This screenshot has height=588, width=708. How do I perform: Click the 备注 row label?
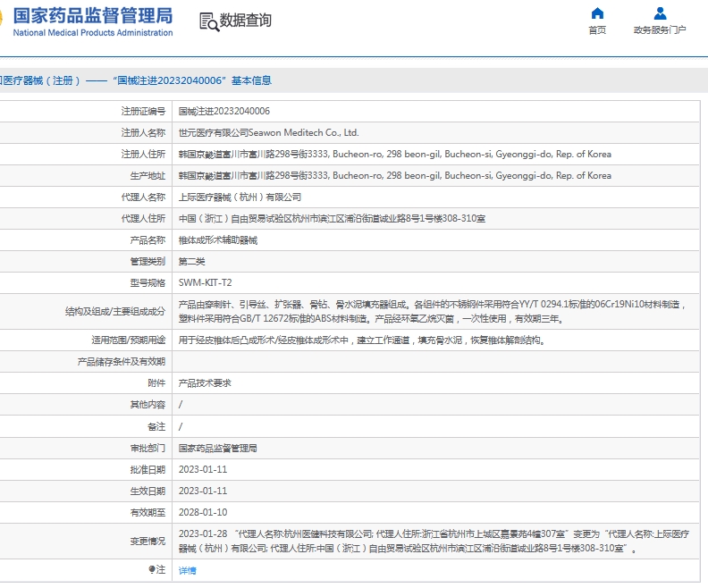tap(156, 426)
